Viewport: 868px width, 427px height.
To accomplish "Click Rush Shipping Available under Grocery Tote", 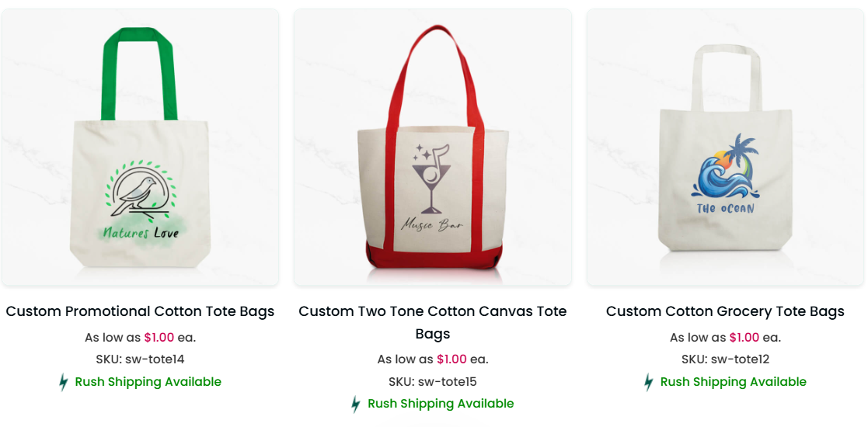I will click(x=733, y=382).
